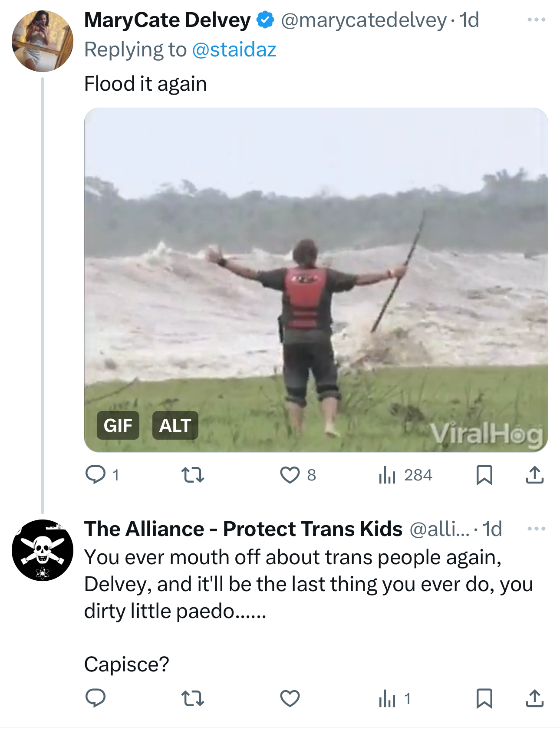The height and width of the screenshot is (730, 560).
Task: Retweet The Alliance's reply
Action: [192, 698]
